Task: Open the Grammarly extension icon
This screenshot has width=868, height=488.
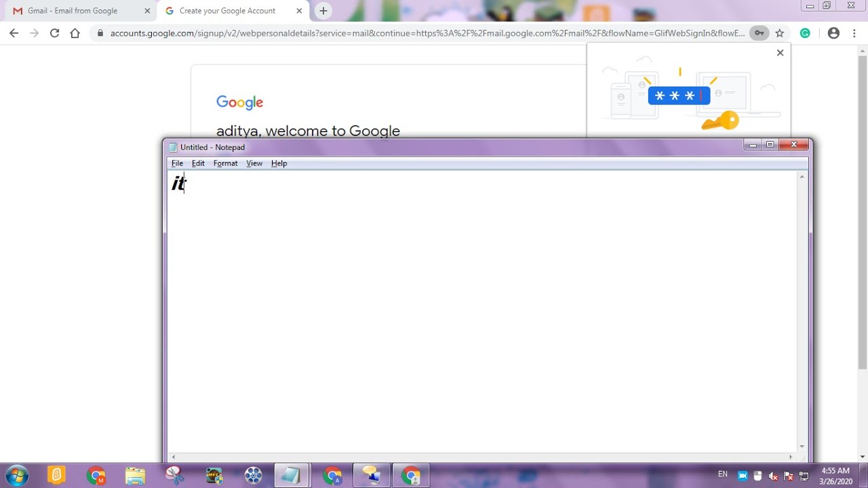Action: [805, 33]
